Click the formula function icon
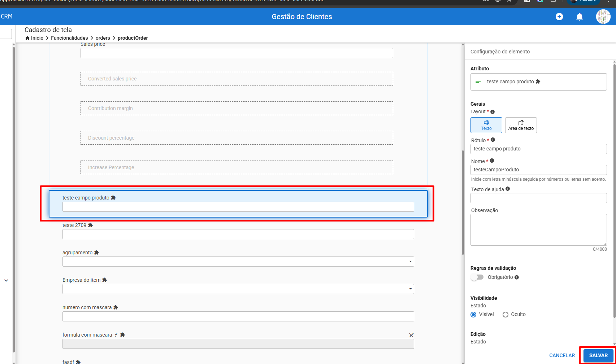The image size is (616, 364). point(116,335)
